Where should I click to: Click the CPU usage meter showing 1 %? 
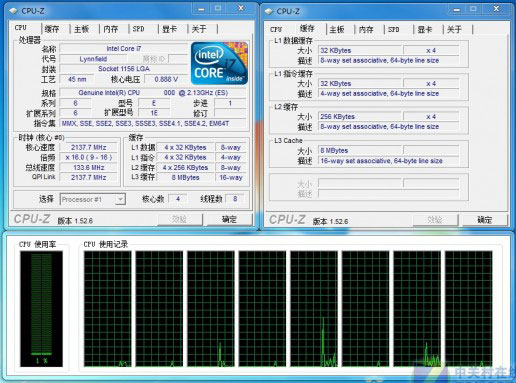[x=41, y=309]
